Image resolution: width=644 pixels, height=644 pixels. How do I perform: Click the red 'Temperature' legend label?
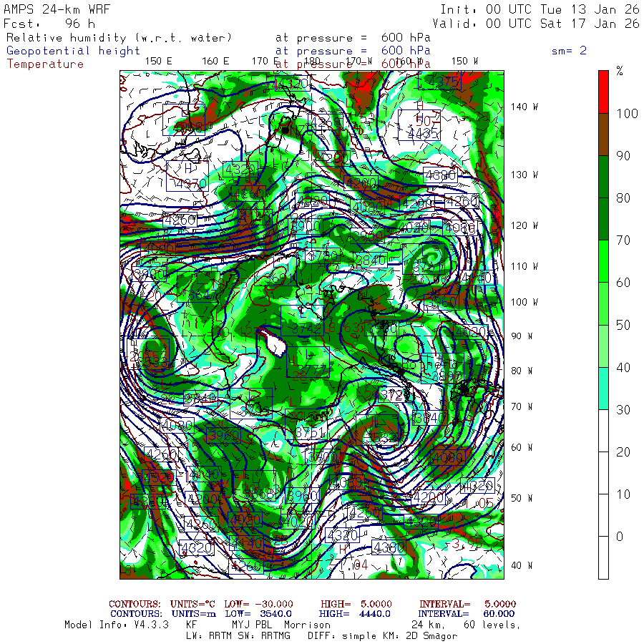(45, 64)
